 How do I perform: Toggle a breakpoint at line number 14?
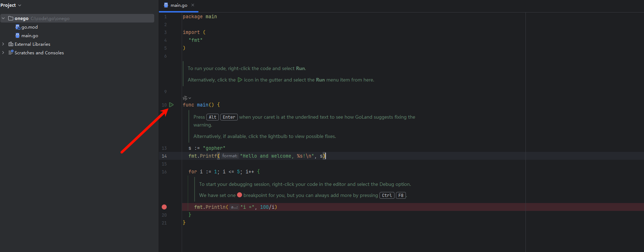pos(164,156)
